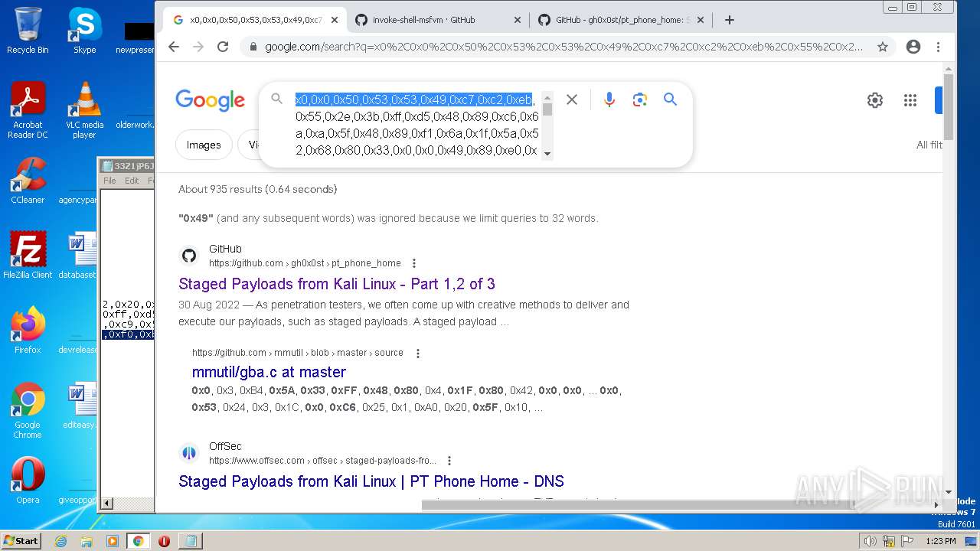The image size is (980, 551).
Task: Open Firefox desktop shortcut
Action: (x=28, y=330)
